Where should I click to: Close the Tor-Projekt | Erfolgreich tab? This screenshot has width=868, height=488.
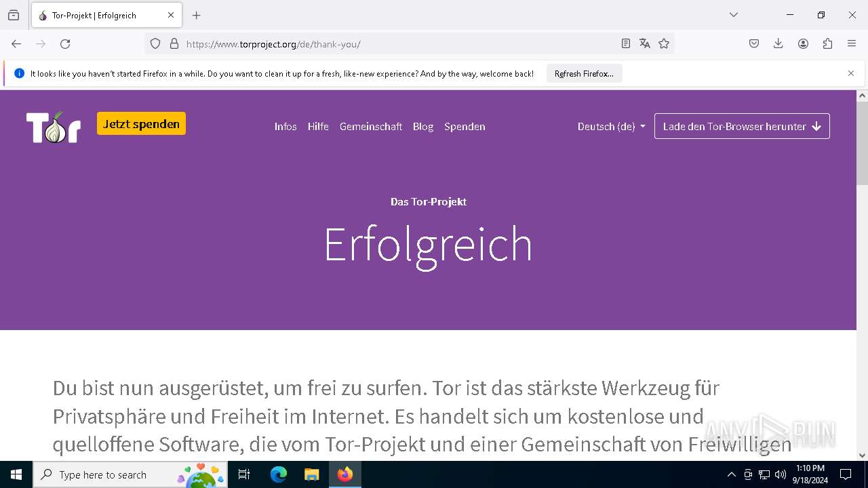[171, 15]
